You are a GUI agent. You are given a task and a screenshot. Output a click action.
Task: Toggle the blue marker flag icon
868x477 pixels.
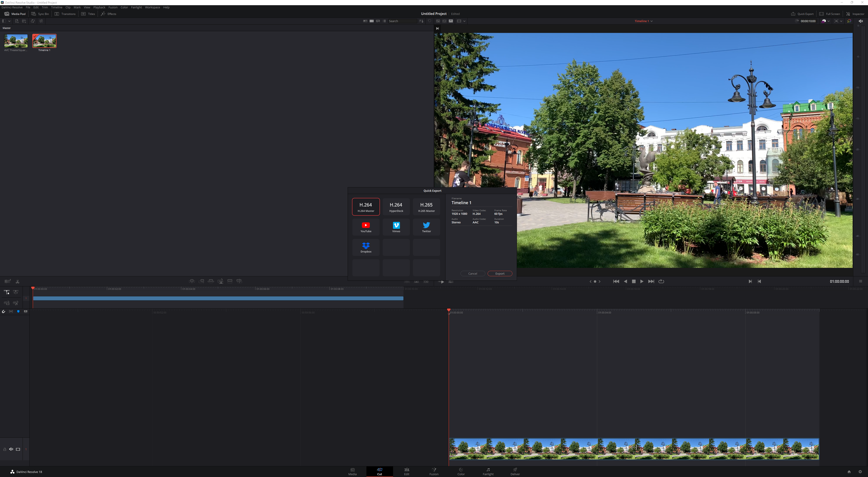pos(18,311)
